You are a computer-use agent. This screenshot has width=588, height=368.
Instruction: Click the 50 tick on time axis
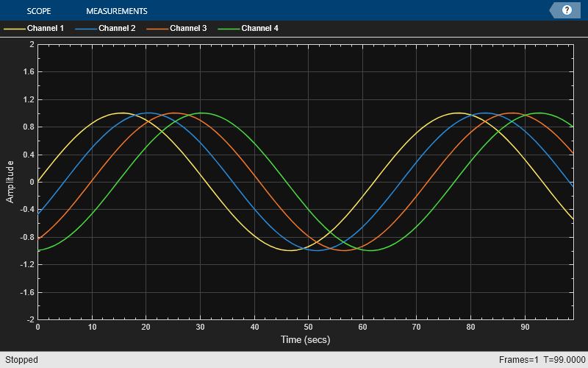coord(308,327)
